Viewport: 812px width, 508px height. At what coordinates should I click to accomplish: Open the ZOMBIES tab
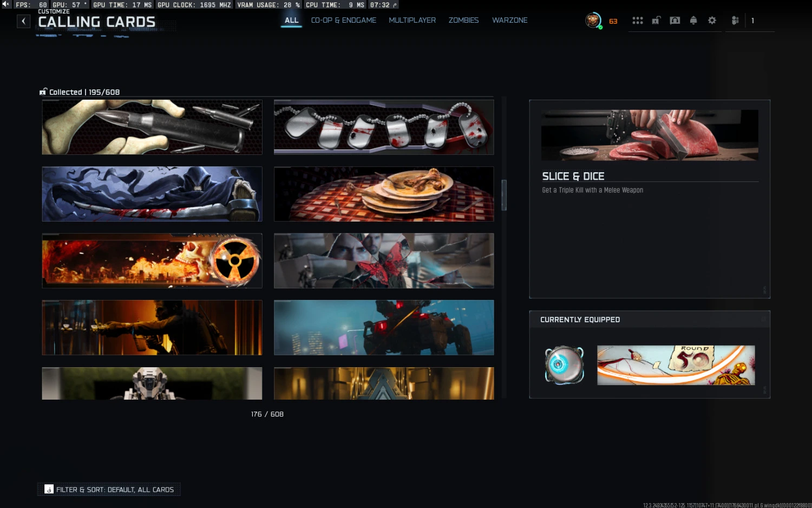coord(463,21)
